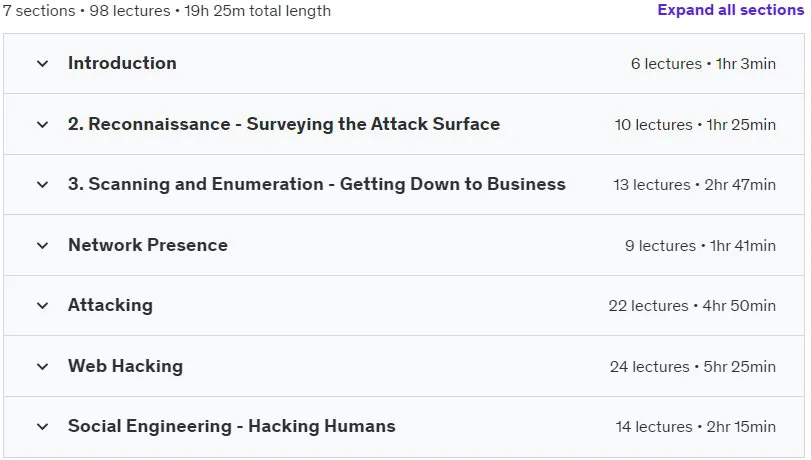Viewport: 811px width, 460px height.
Task: Open the Web Hacking section heading
Action: (x=125, y=366)
